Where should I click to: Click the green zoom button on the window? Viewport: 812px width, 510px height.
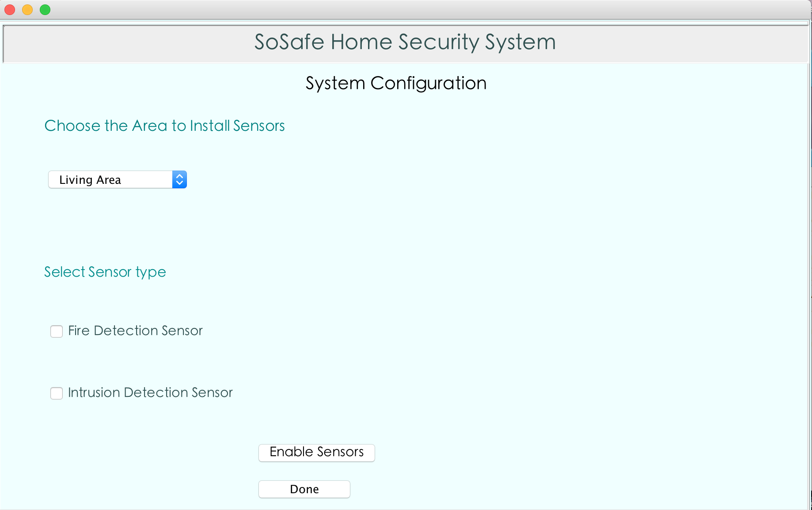(45, 9)
